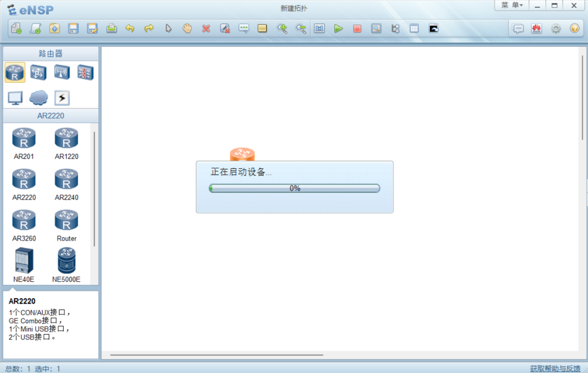Reset zoom with the 1:1 icon

[320, 28]
